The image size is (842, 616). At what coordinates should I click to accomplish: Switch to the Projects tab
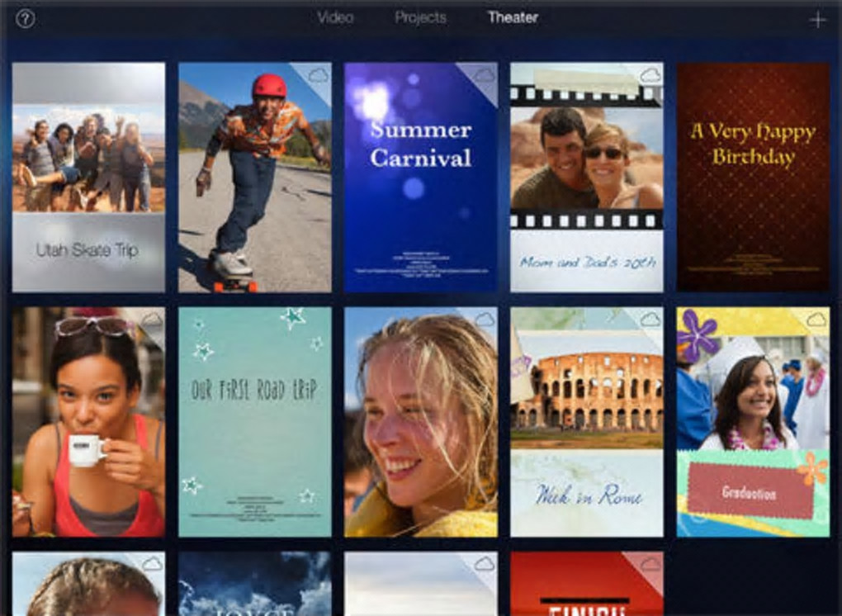(420, 17)
